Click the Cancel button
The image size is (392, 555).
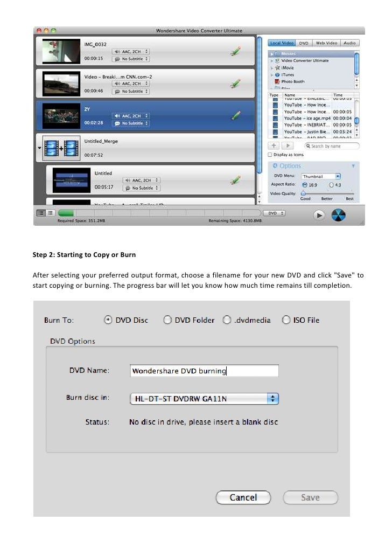point(243,497)
